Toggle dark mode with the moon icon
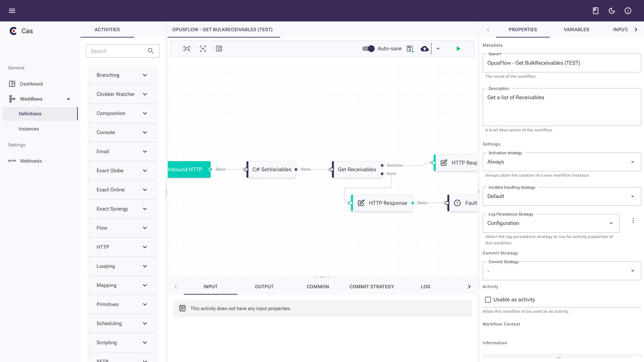Viewport: 644px width, 362px height. coord(611,11)
